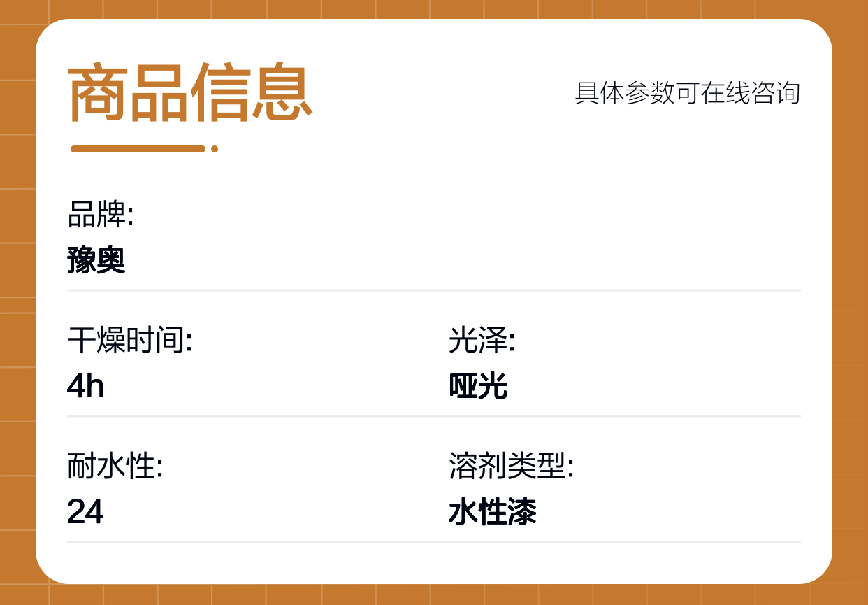Click the divider line below the 水性漆 row
The image size is (868, 605).
click(433, 542)
